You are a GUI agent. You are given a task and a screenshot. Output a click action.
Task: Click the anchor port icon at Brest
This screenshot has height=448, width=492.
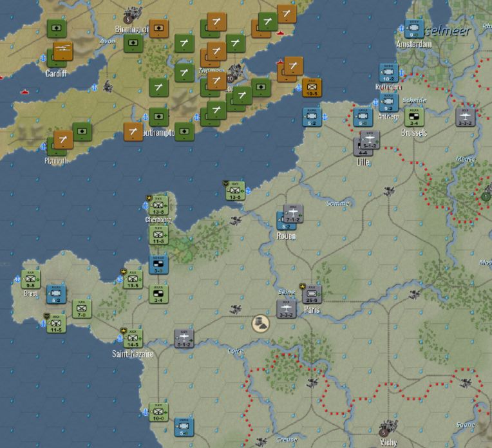(x=18, y=279)
